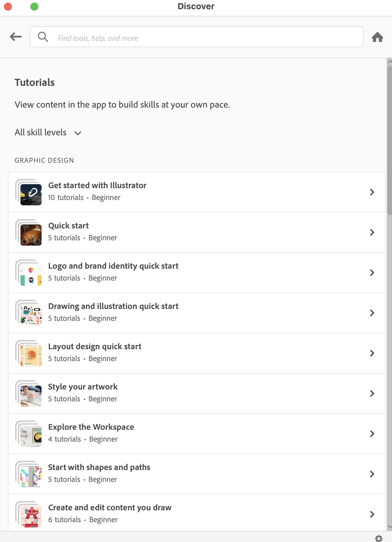Image resolution: width=392 pixels, height=542 pixels.
Task: Click the search magnifier icon
Action: click(x=43, y=37)
